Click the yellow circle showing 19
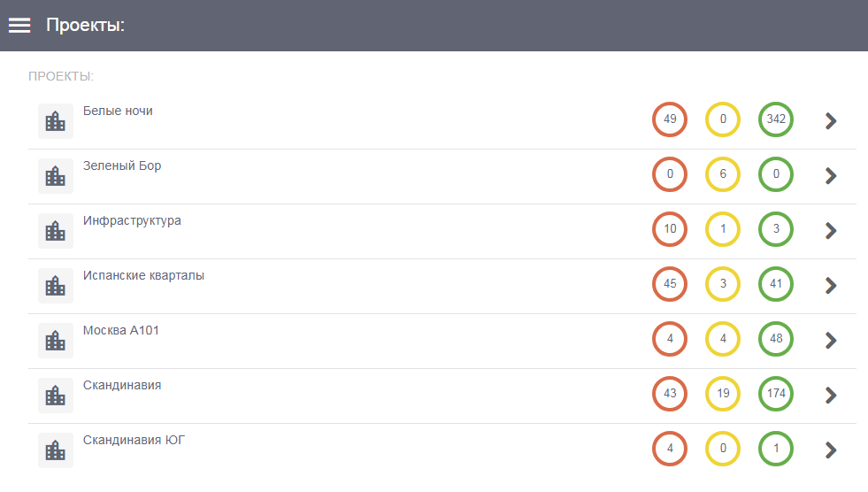868x492 pixels. (723, 394)
